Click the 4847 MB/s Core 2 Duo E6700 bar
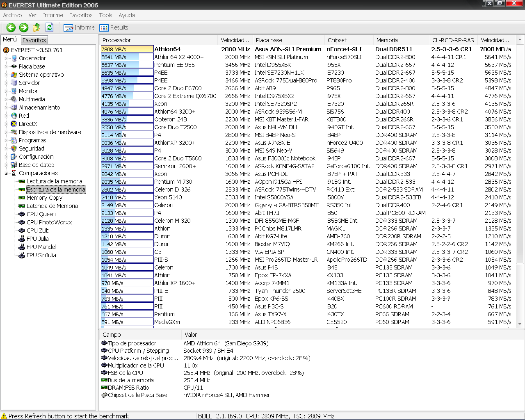The width and height of the screenshot is (525, 420). [127, 88]
